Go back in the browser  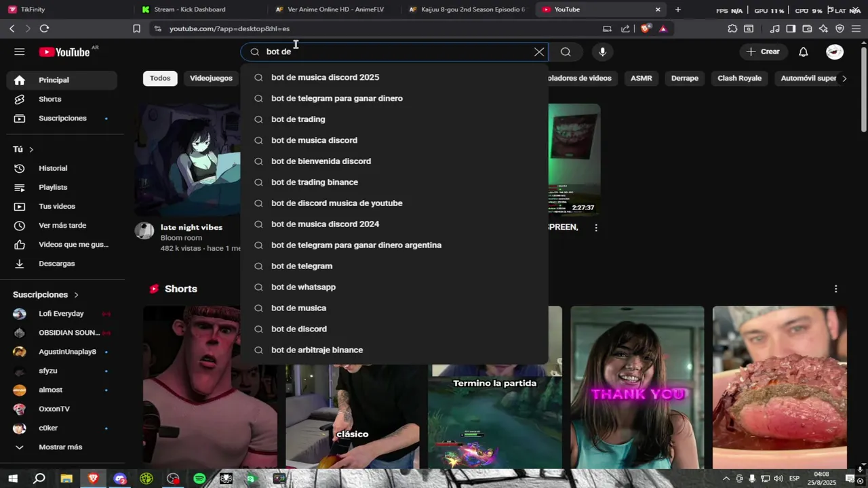tap(12, 28)
